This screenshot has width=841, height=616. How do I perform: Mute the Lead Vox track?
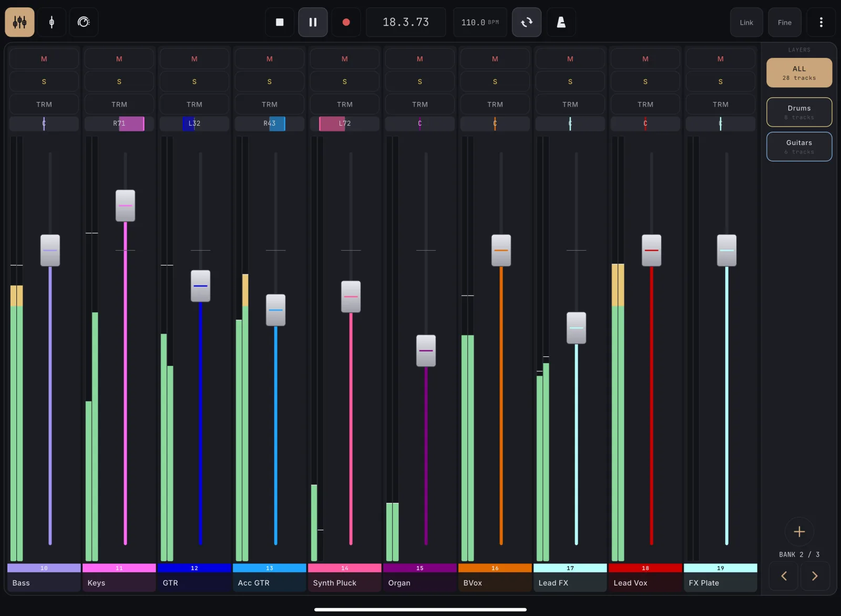(x=645, y=59)
